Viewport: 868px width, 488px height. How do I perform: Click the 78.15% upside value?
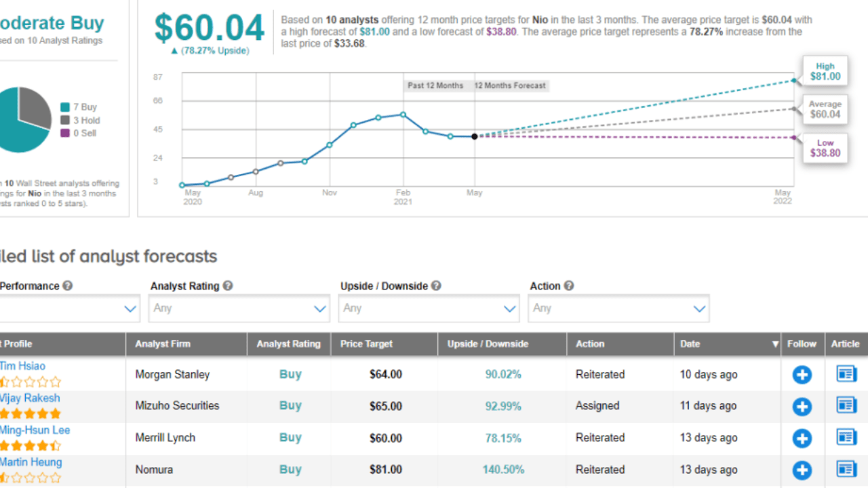(503, 438)
